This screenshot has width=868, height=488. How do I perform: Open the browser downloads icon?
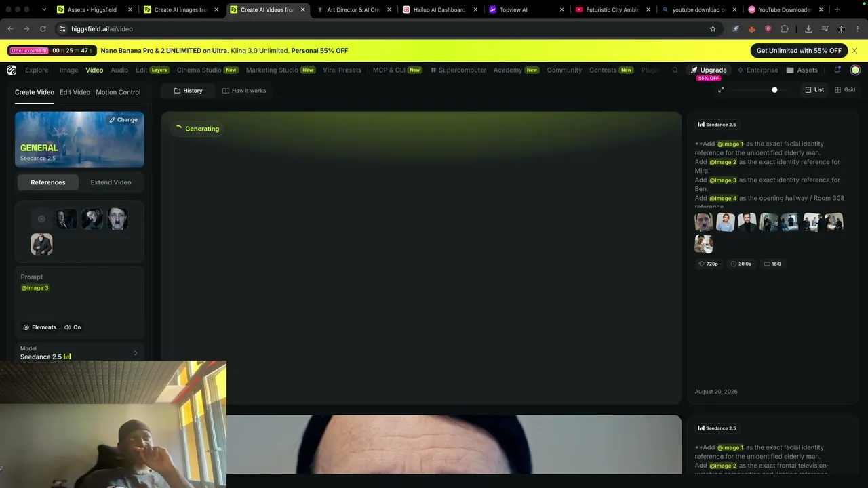point(808,29)
